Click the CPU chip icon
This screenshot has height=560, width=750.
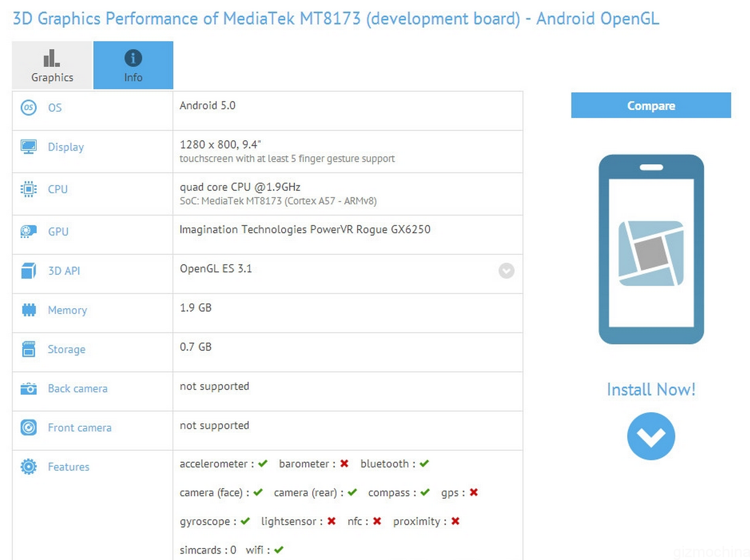coord(28,189)
